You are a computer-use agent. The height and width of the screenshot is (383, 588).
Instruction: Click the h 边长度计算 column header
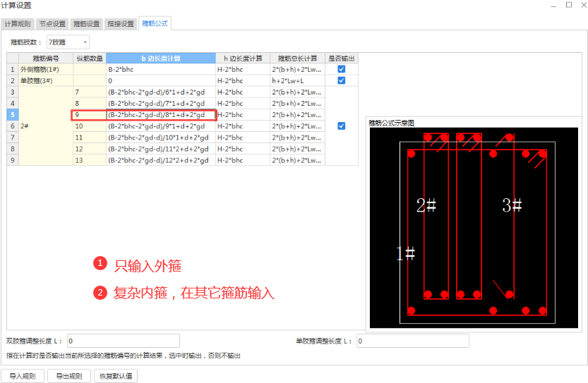(x=243, y=58)
